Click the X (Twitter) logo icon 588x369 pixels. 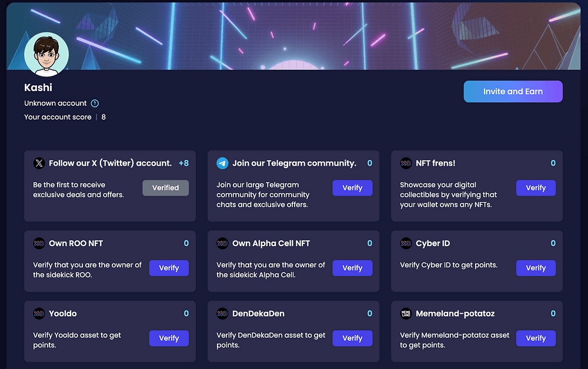pyautogui.click(x=39, y=163)
